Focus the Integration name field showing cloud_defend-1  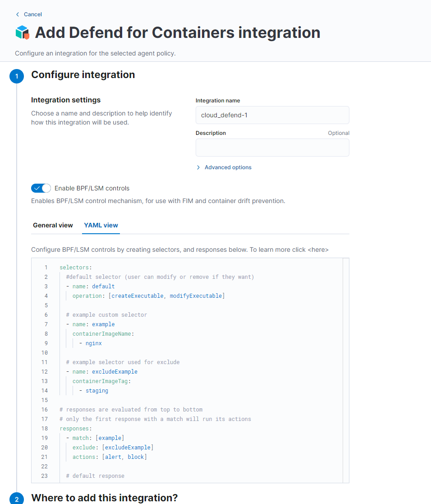[272, 115]
